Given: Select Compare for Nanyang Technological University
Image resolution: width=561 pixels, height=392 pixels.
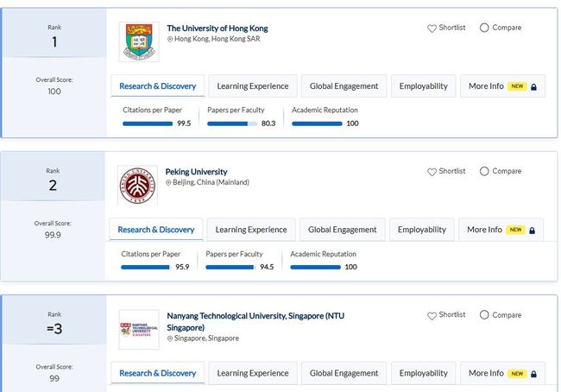Looking at the screenshot, I should click(484, 315).
